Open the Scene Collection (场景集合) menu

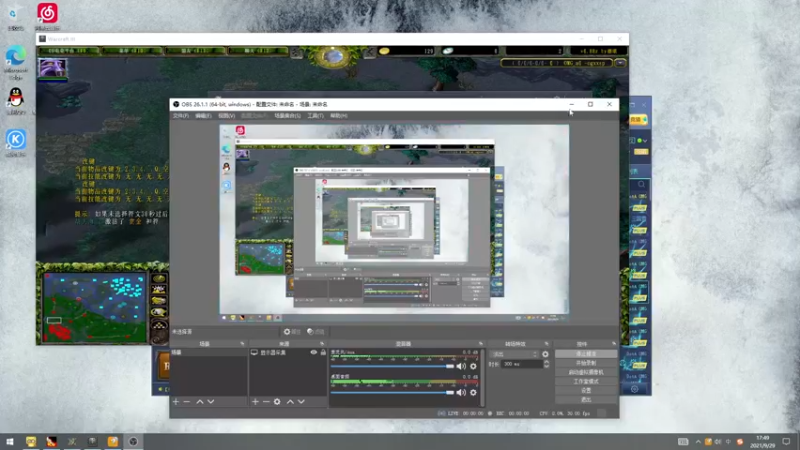(287, 116)
